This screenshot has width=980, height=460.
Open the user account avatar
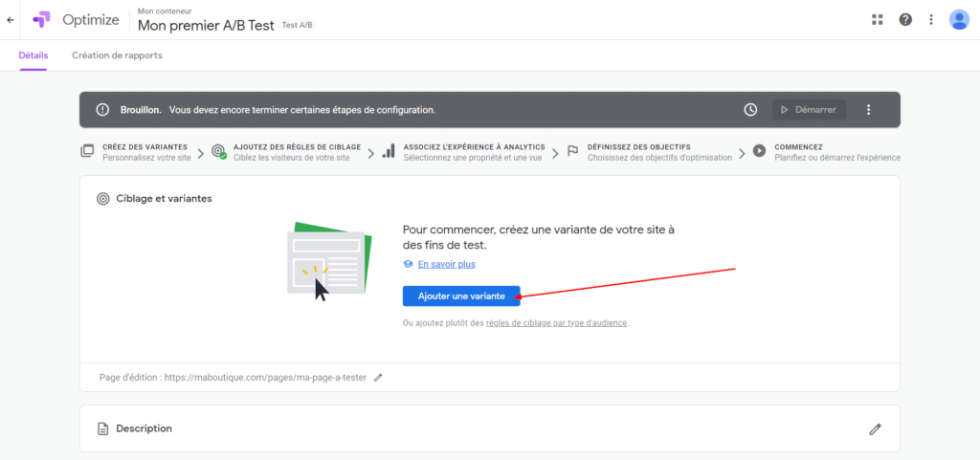coord(959,20)
